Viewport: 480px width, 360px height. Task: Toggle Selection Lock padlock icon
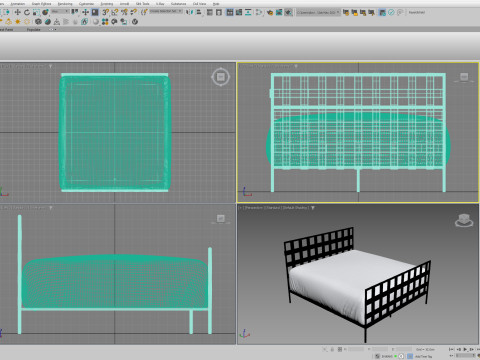[332, 349]
